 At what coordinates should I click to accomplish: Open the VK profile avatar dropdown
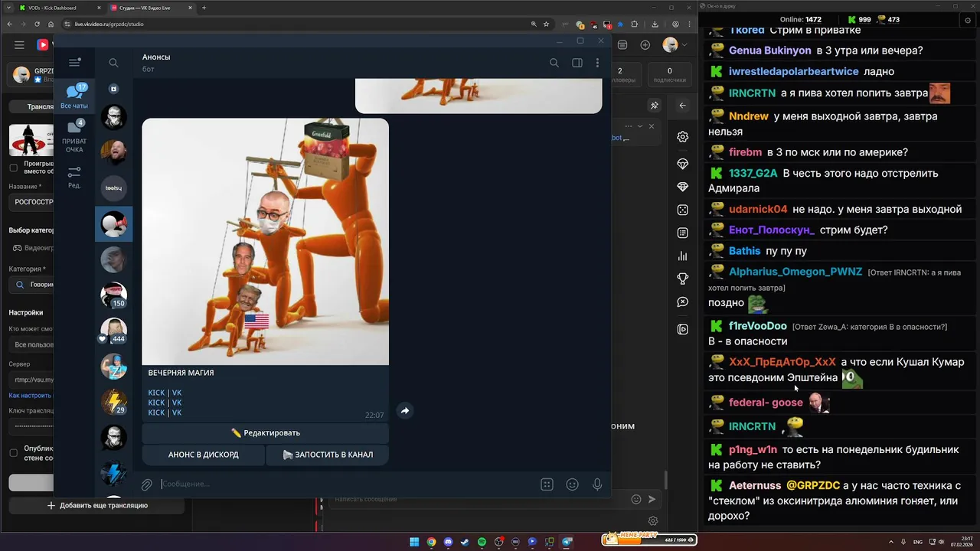click(675, 45)
